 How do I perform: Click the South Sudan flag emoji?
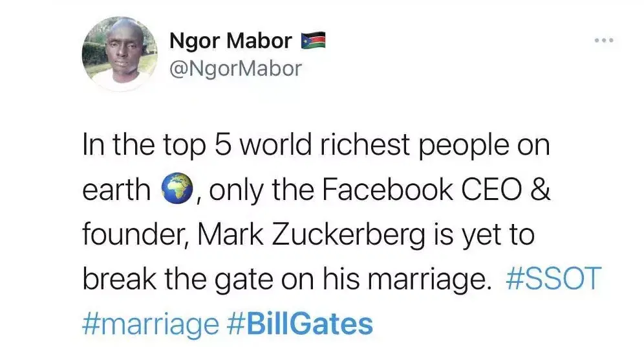[314, 40]
